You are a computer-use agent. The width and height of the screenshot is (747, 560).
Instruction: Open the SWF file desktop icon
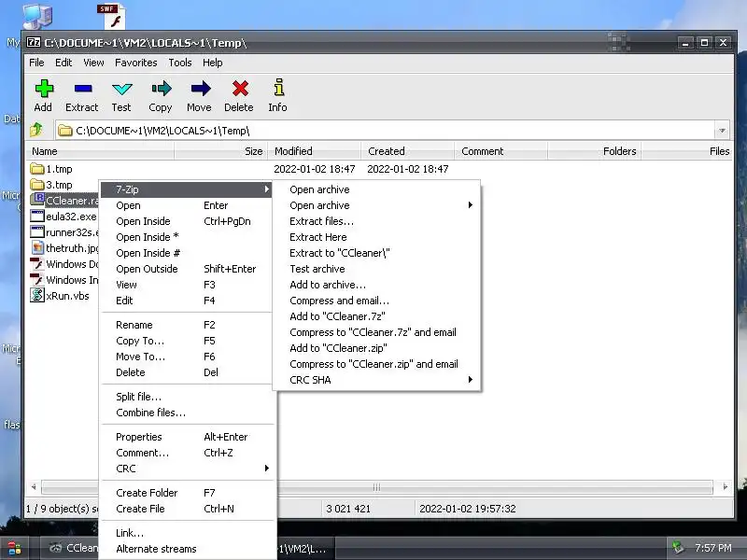point(111,16)
